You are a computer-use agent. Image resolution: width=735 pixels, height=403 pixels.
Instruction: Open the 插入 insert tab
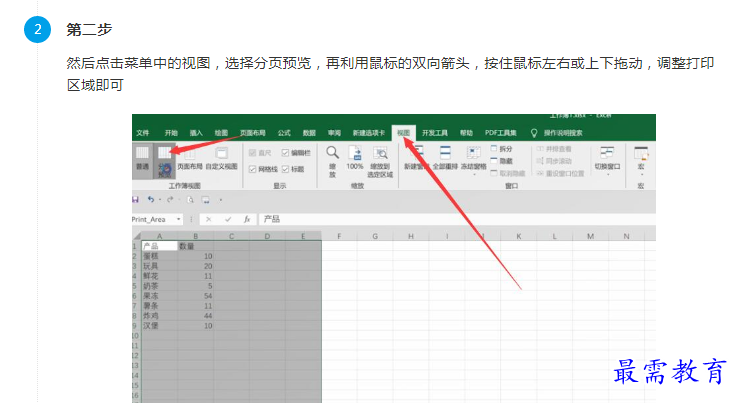click(x=196, y=133)
